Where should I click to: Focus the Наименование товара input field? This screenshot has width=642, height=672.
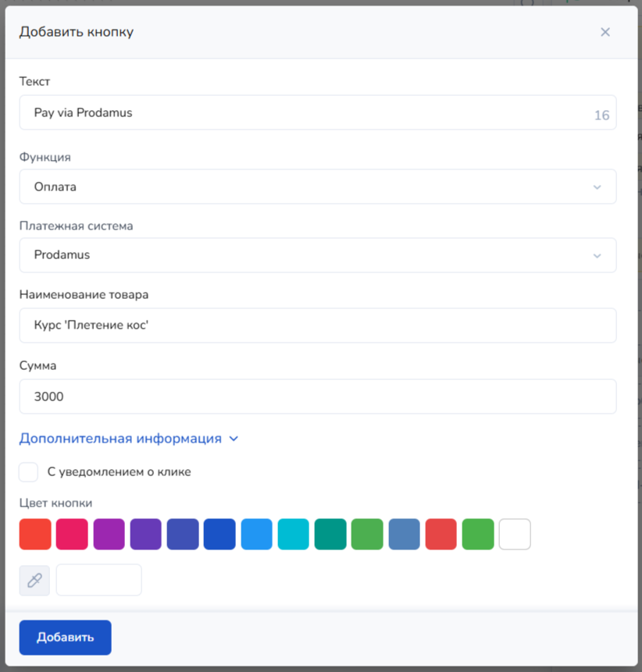coord(317,325)
